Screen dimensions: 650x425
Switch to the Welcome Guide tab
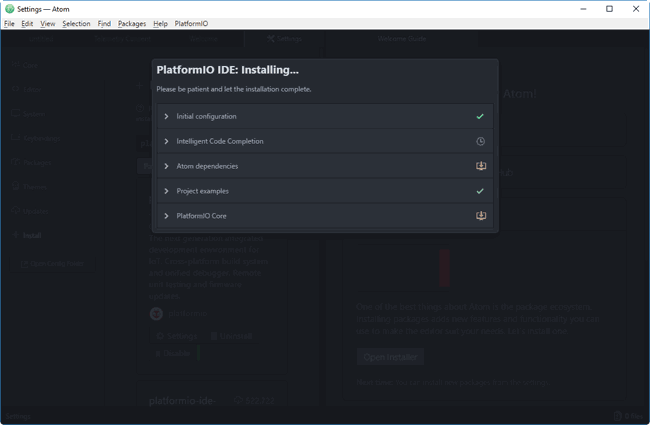point(401,39)
